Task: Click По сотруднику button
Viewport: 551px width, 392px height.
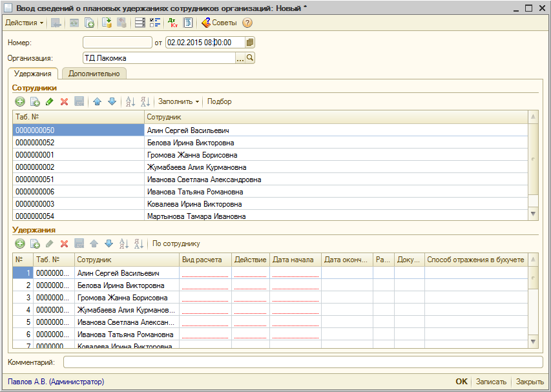Action: point(176,243)
